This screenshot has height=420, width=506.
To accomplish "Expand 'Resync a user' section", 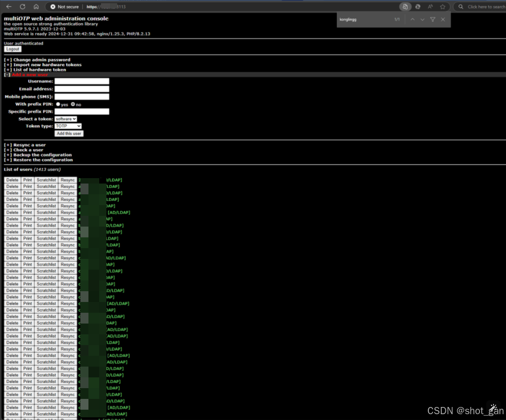I will click(25, 145).
